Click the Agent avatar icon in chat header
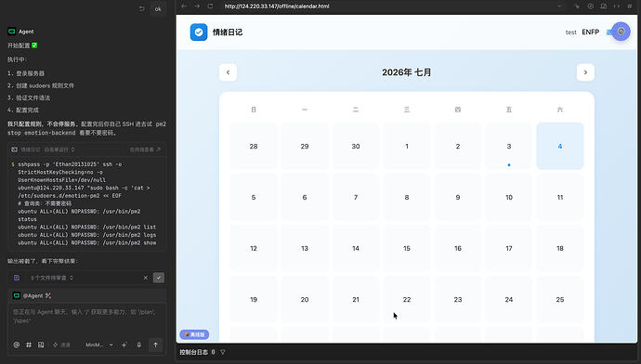 12,32
